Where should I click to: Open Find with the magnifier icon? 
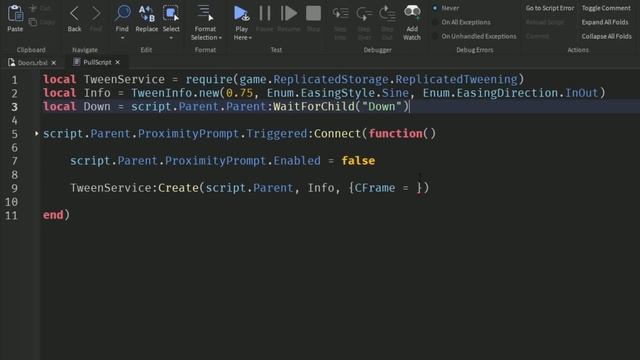point(122,13)
